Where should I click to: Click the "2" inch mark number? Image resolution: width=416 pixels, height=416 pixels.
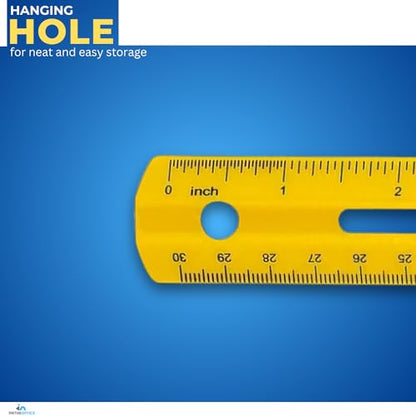[398, 192]
